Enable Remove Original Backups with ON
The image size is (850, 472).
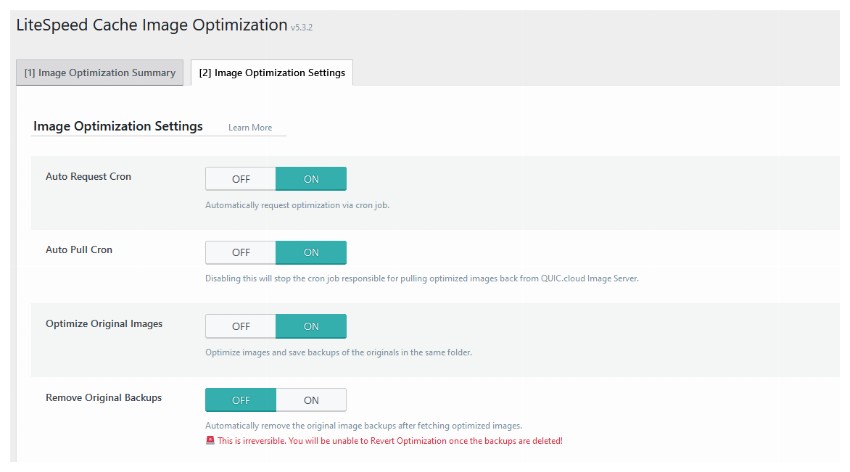311,400
